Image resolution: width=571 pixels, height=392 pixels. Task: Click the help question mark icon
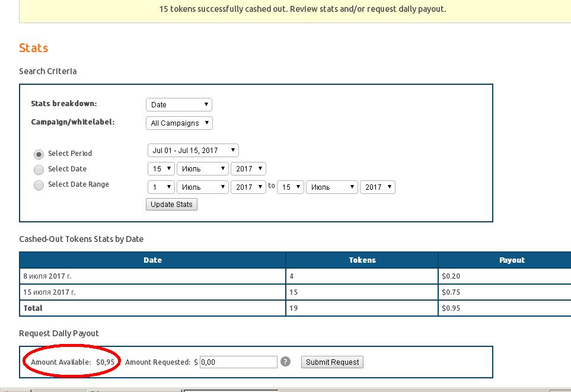[285, 362]
